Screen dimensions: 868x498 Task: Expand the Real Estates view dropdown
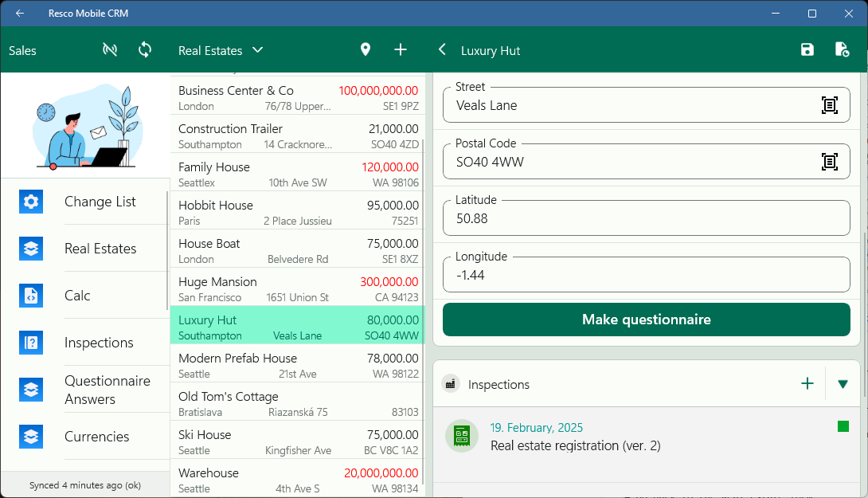(x=257, y=50)
